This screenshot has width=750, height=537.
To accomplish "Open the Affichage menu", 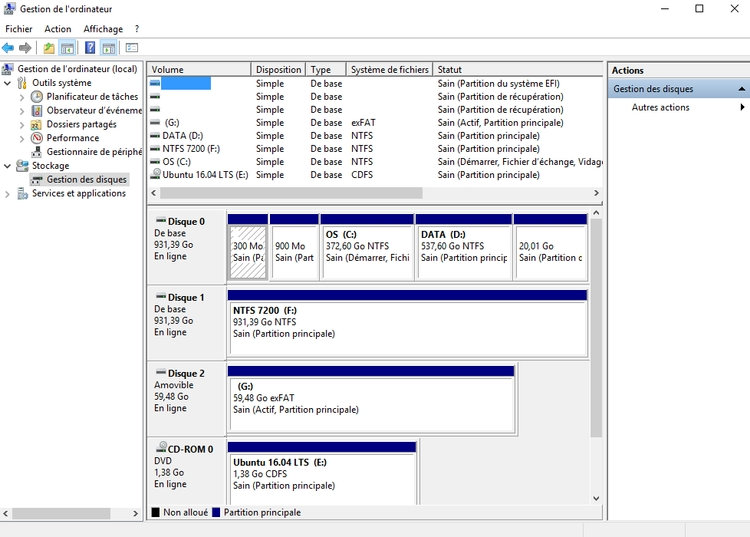I will click(x=103, y=29).
